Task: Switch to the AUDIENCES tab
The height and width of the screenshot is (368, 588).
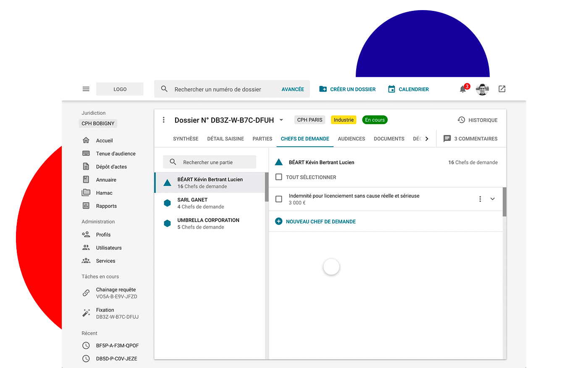Action: (x=352, y=139)
